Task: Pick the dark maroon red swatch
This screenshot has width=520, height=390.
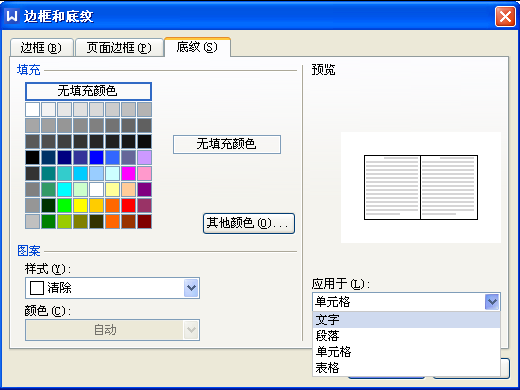Action: (144, 221)
